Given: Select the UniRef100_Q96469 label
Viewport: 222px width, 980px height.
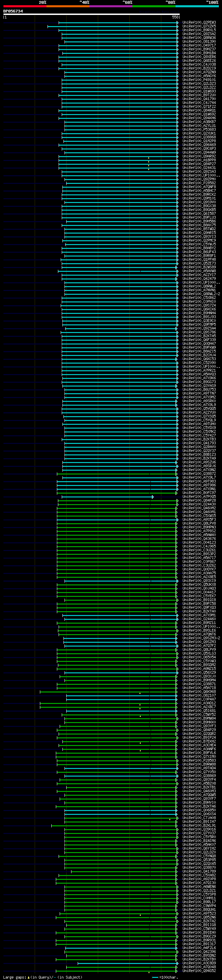Looking at the screenshot, I should click(199, 145).
